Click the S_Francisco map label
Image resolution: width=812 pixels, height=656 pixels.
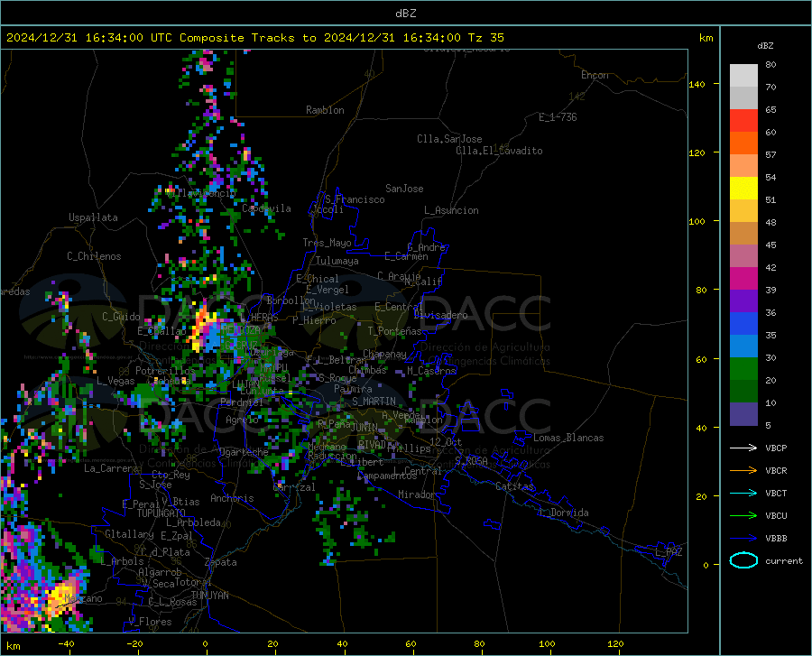tap(355, 199)
